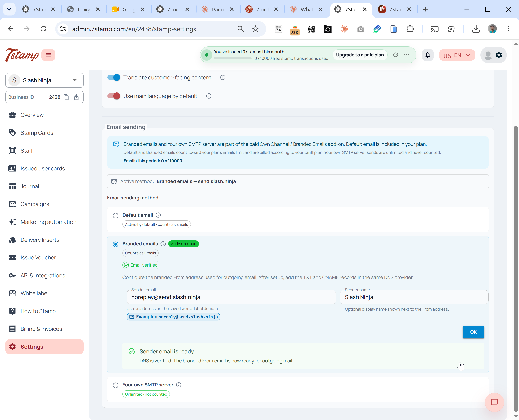Show info about Branded emails
Image resolution: width=519 pixels, height=420 pixels.
163,244
